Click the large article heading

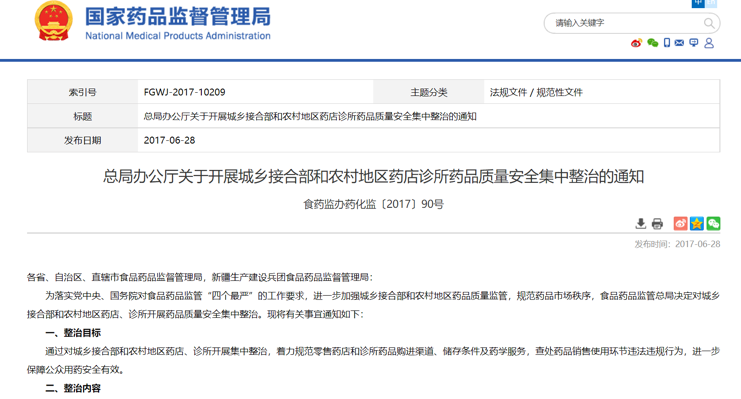tap(373, 177)
